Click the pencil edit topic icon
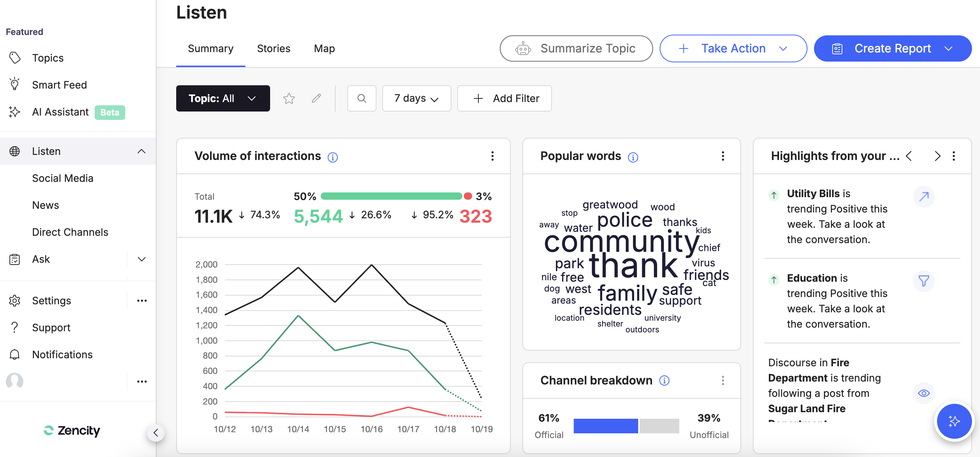Image resolution: width=980 pixels, height=457 pixels. coord(316,99)
